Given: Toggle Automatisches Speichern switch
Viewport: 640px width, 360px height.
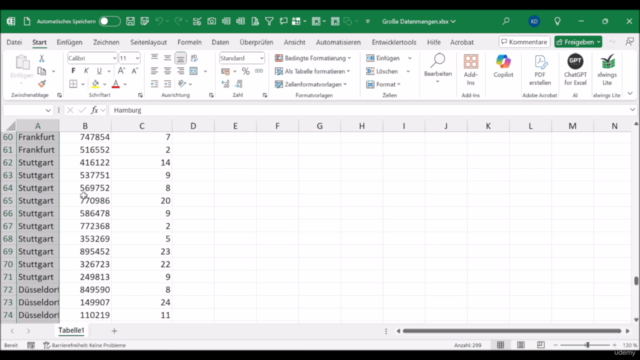Looking at the screenshot, I should pos(109,21).
